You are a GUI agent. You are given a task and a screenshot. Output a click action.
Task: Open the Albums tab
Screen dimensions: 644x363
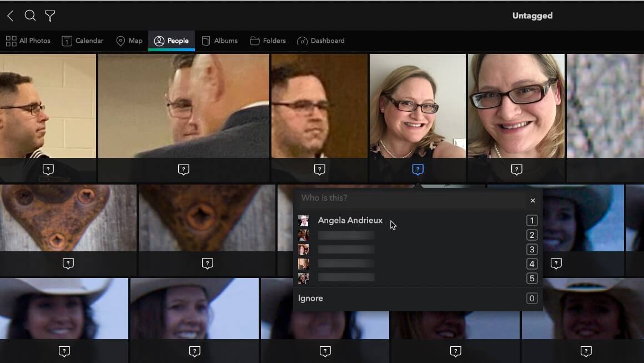tap(219, 41)
